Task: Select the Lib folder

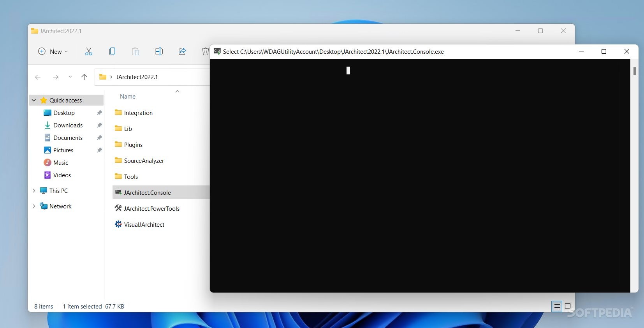Action: coord(128,129)
